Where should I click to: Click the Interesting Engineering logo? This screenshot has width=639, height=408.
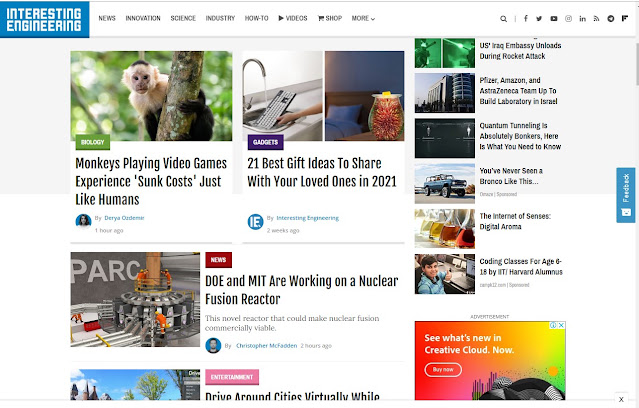coord(44,19)
